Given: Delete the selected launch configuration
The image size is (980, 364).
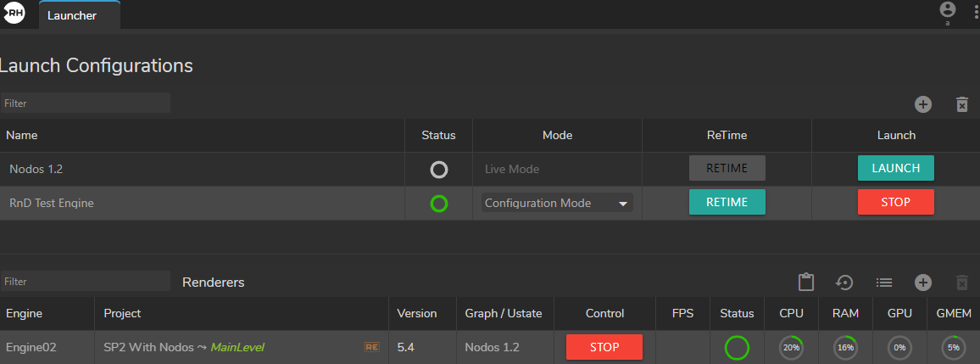Looking at the screenshot, I should pos(961,104).
